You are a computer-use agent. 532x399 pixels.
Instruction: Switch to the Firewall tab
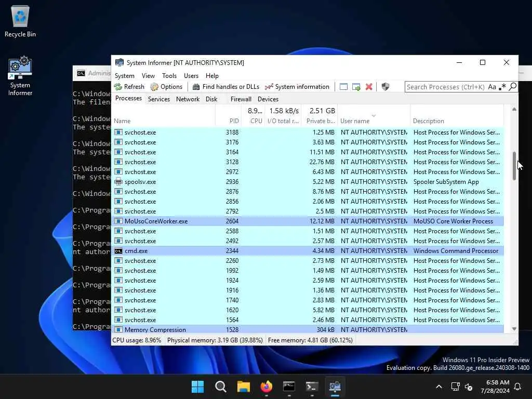click(x=241, y=99)
